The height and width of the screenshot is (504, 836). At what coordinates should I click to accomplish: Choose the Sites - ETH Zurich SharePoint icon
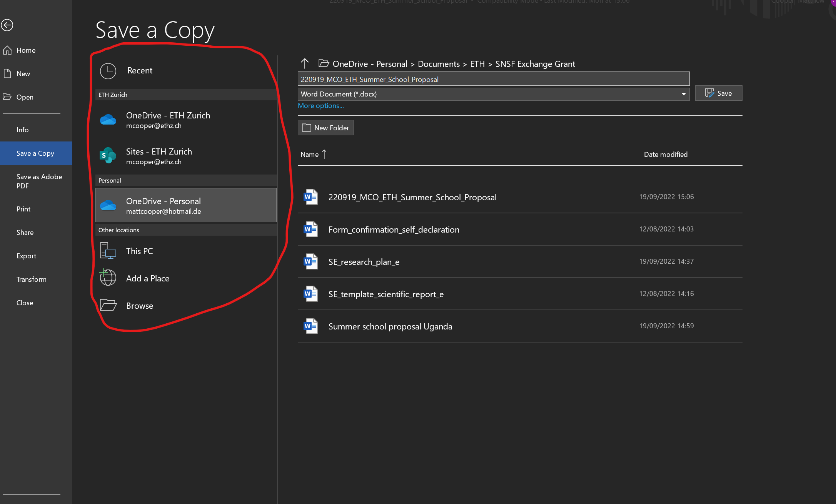click(x=108, y=156)
